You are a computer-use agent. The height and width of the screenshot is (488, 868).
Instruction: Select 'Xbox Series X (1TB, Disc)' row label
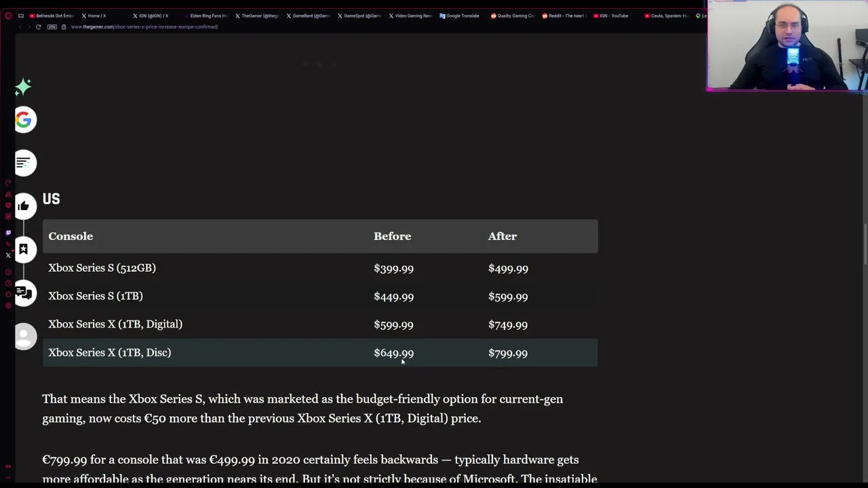[x=110, y=352]
